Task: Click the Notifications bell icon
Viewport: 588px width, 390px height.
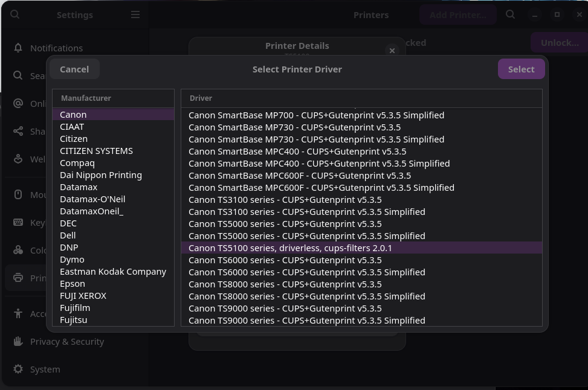Action: click(x=18, y=48)
